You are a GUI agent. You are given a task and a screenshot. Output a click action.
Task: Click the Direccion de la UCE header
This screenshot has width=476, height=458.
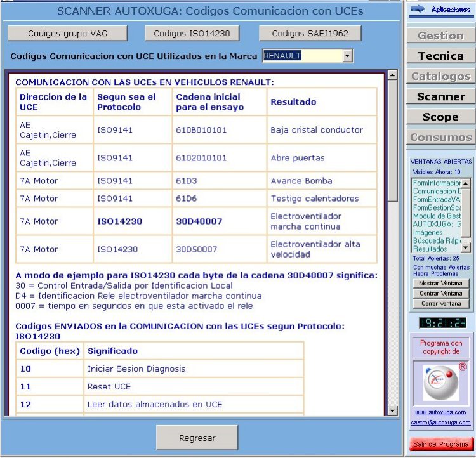[x=55, y=101]
